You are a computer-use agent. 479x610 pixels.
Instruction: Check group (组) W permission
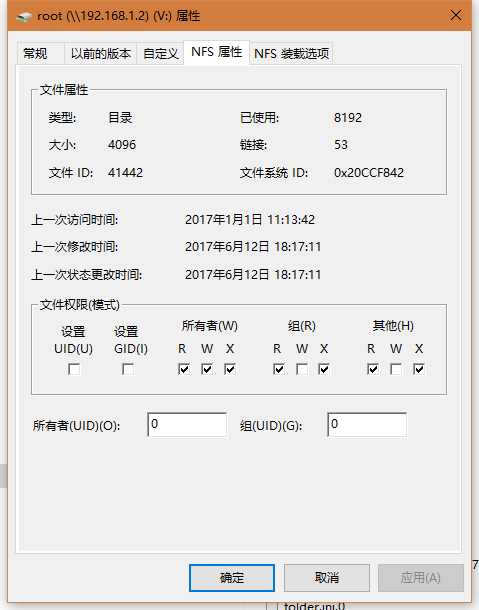pos(302,369)
